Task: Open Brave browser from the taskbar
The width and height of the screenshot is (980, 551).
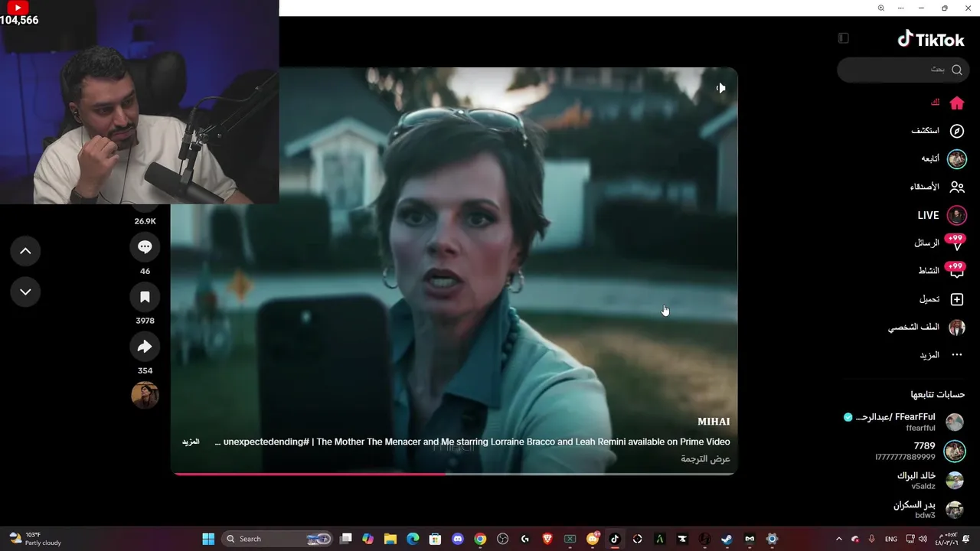Action: click(x=547, y=539)
